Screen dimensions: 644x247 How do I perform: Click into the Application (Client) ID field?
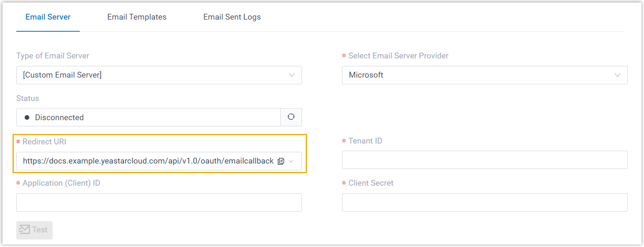tap(159, 202)
